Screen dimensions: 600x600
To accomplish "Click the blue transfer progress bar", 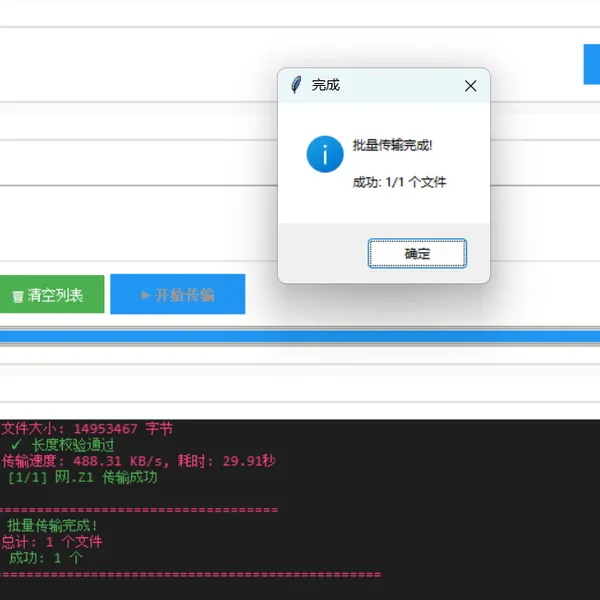I will point(300,337).
